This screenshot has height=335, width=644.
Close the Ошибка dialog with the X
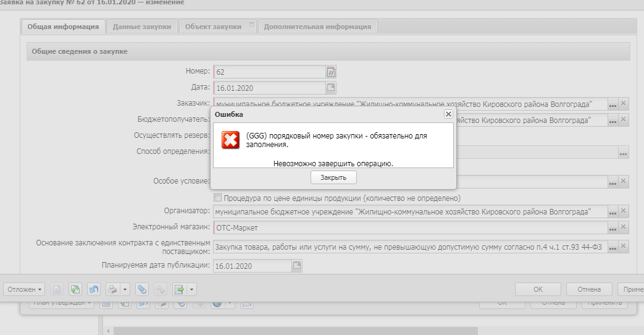(448, 114)
